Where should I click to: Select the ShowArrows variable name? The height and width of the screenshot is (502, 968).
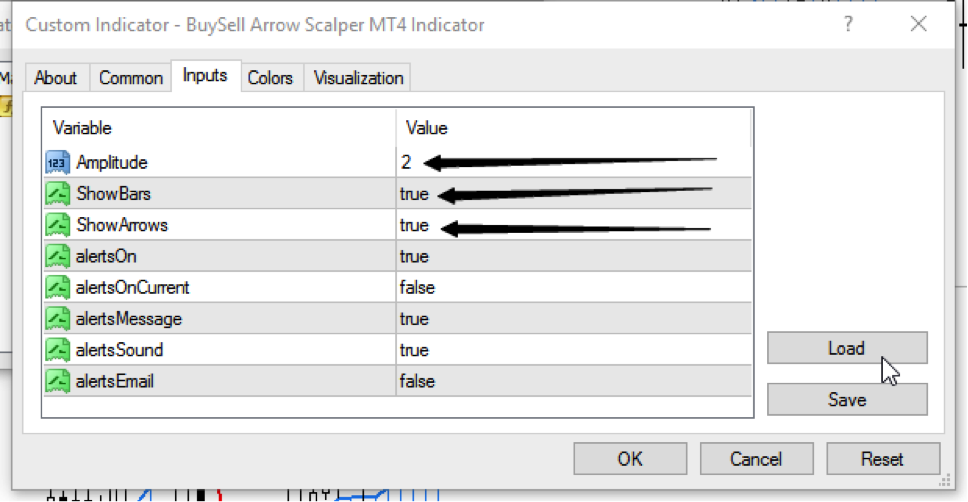point(122,225)
